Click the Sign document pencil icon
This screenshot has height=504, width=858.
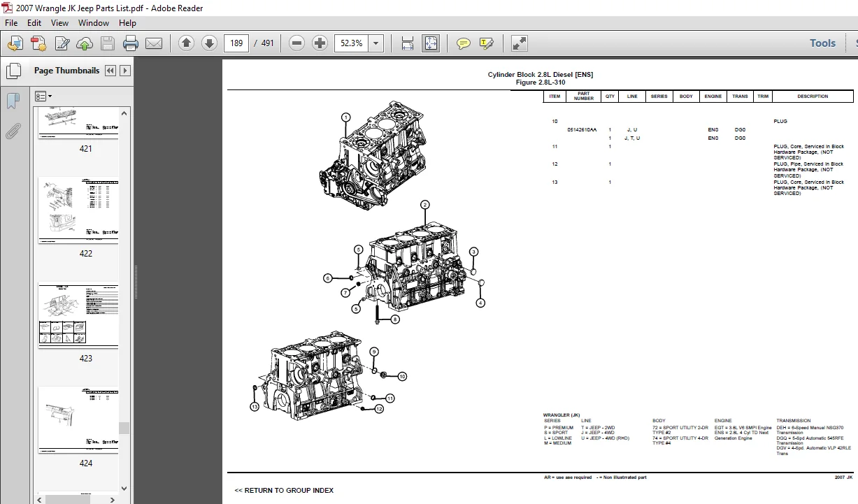(62, 43)
